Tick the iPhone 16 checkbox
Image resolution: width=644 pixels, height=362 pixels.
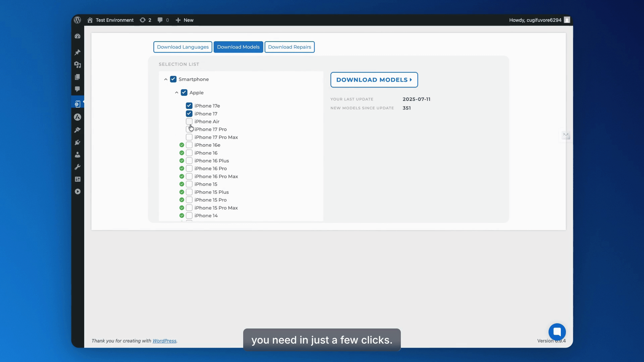189,153
